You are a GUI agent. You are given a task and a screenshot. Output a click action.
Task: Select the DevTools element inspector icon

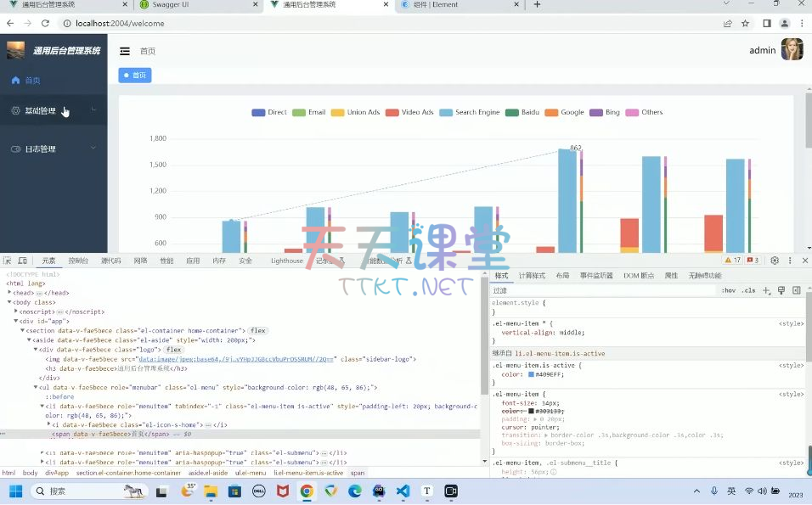(x=8, y=261)
